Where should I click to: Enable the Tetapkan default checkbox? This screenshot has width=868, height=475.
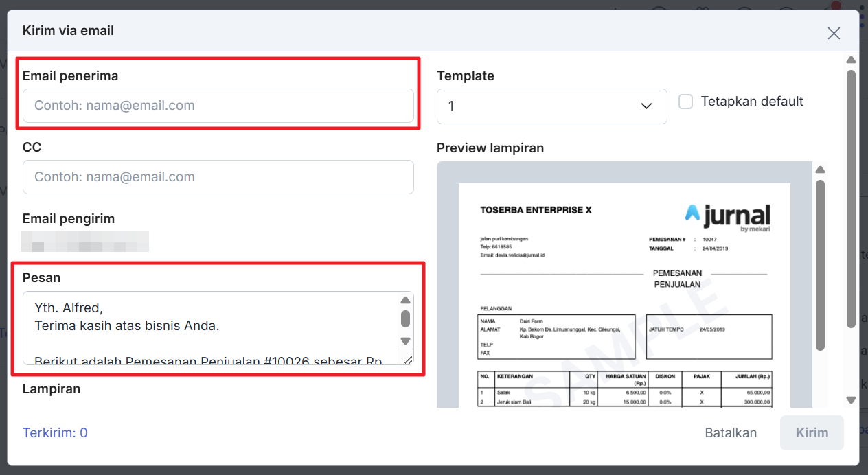(685, 102)
